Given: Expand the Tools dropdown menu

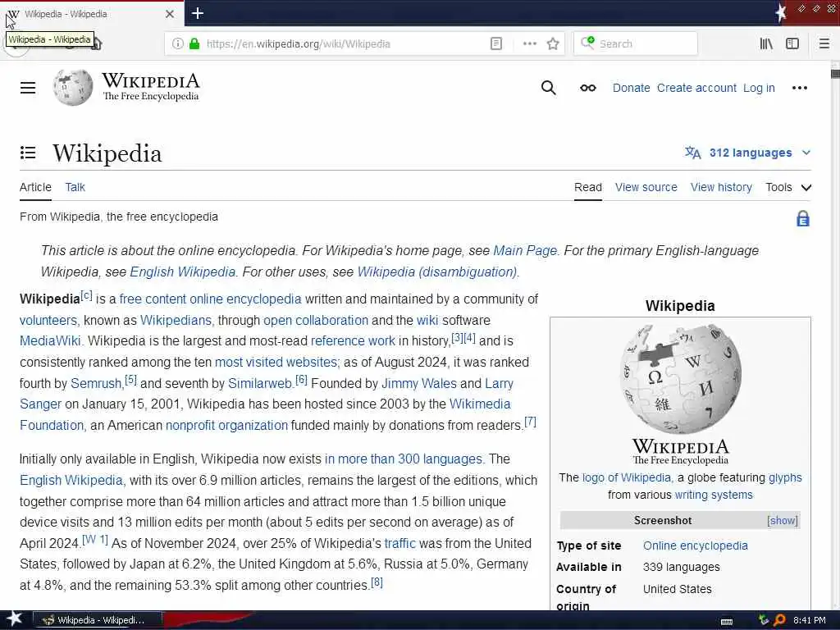Looking at the screenshot, I should pos(788,188).
